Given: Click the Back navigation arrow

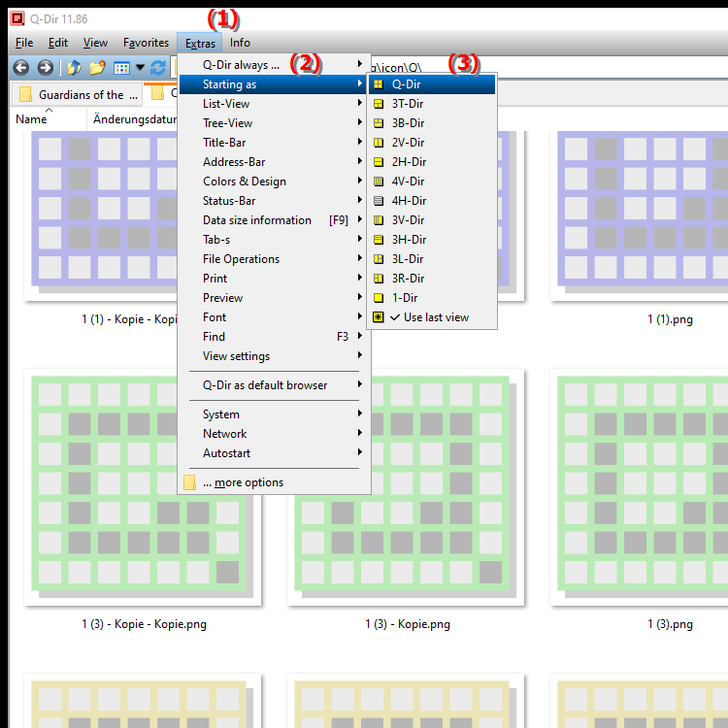Looking at the screenshot, I should 21,68.
